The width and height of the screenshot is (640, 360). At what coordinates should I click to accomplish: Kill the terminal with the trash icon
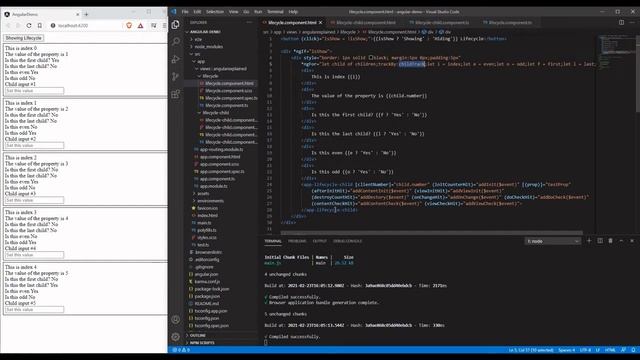tap(610, 241)
